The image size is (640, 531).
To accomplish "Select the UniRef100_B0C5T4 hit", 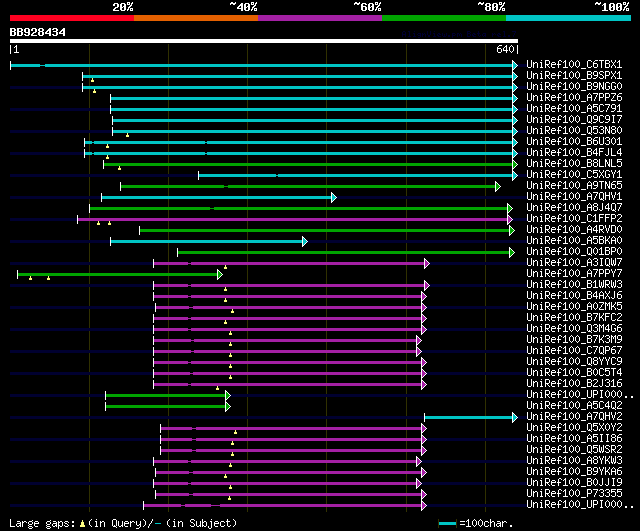I will tap(574, 373).
